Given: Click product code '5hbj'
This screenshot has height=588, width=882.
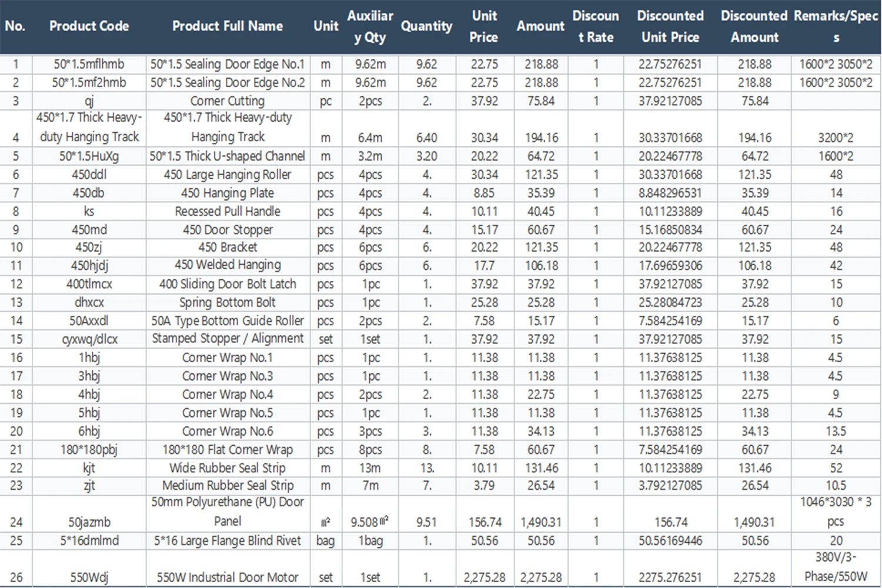Looking at the screenshot, I should point(89,413).
